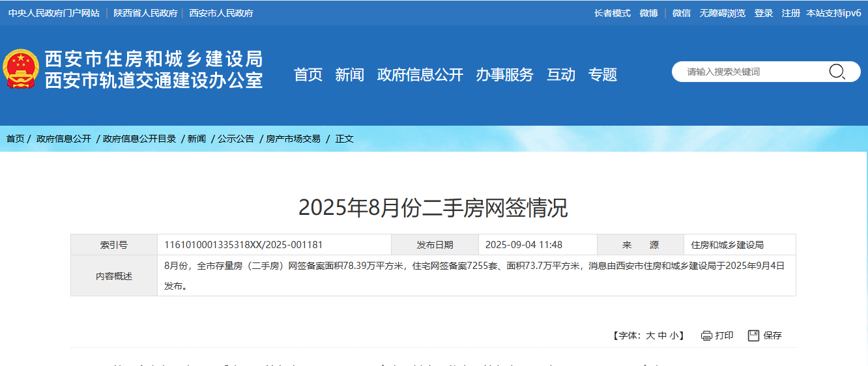The width and height of the screenshot is (868, 366).
Task: Click the site title 西安市住房和城乡建设局
Action: pos(154,59)
